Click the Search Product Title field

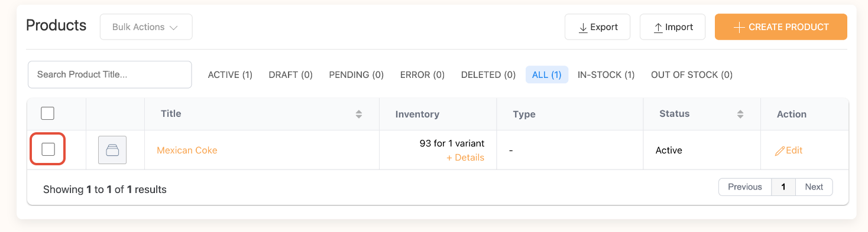click(110, 74)
